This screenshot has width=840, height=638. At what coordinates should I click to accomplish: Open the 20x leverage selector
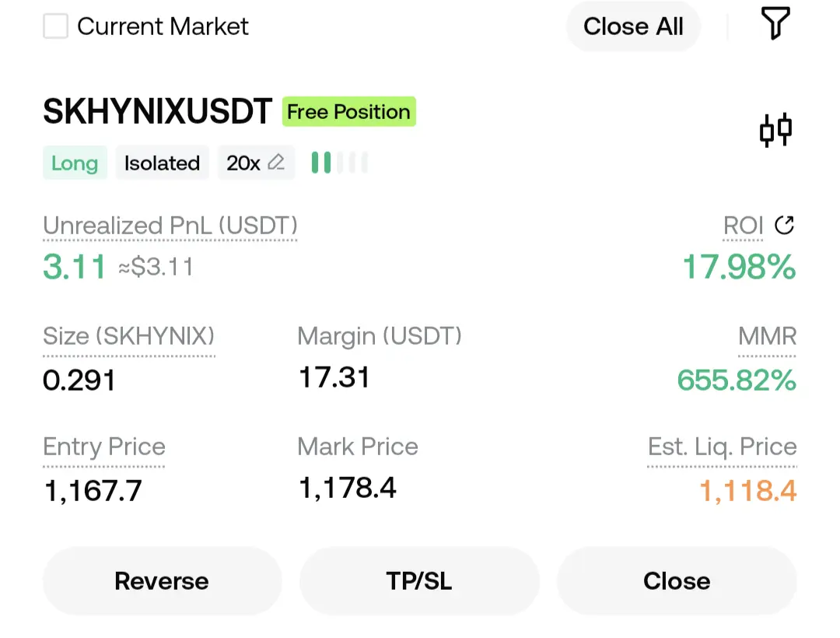click(256, 163)
